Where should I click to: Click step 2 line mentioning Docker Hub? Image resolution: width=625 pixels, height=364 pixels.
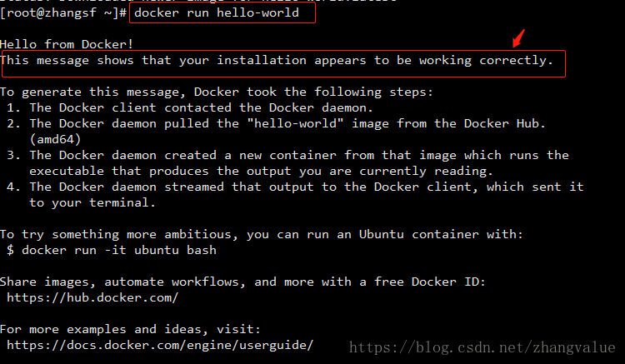[x=276, y=124]
